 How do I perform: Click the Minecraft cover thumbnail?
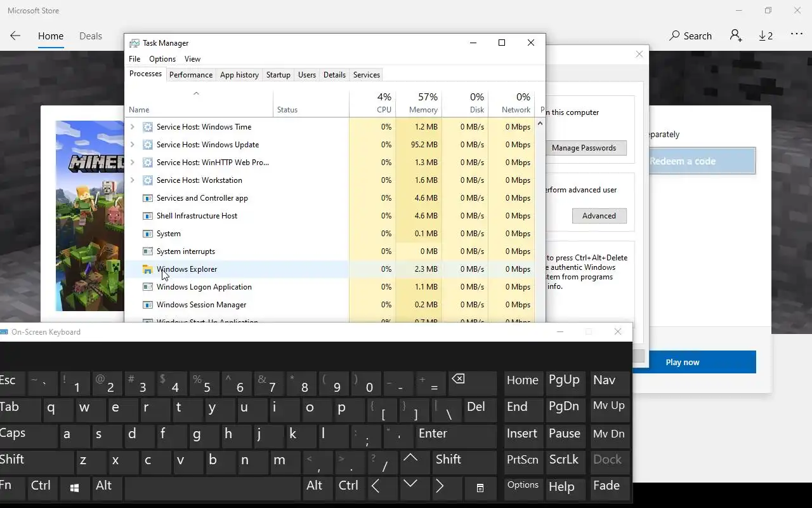(89, 216)
